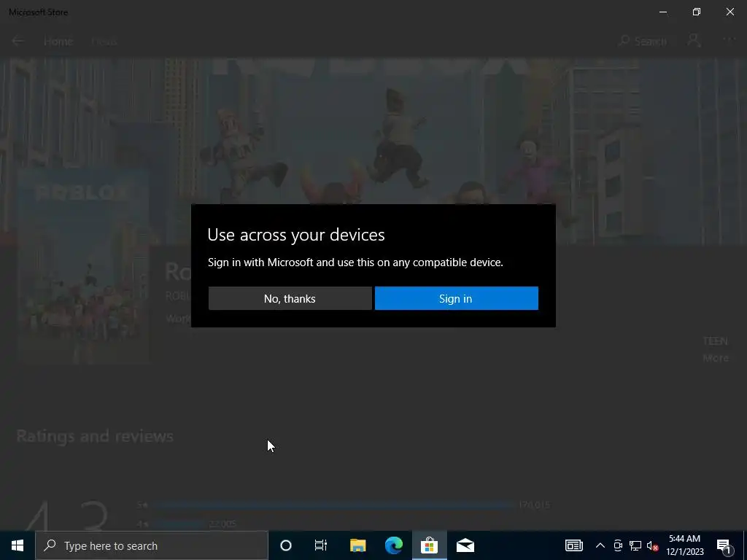Expand hidden system tray icons
The height and width of the screenshot is (560, 747).
point(600,545)
